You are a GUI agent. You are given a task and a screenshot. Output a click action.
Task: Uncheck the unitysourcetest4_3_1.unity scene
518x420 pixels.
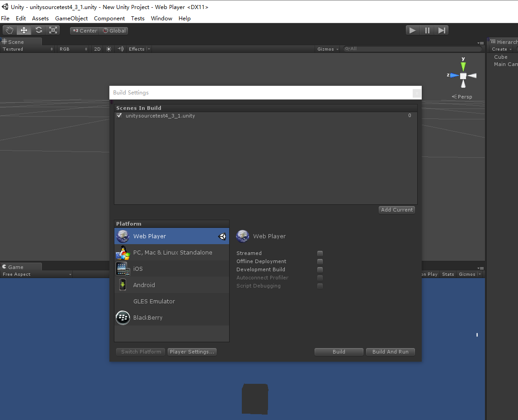pos(119,115)
